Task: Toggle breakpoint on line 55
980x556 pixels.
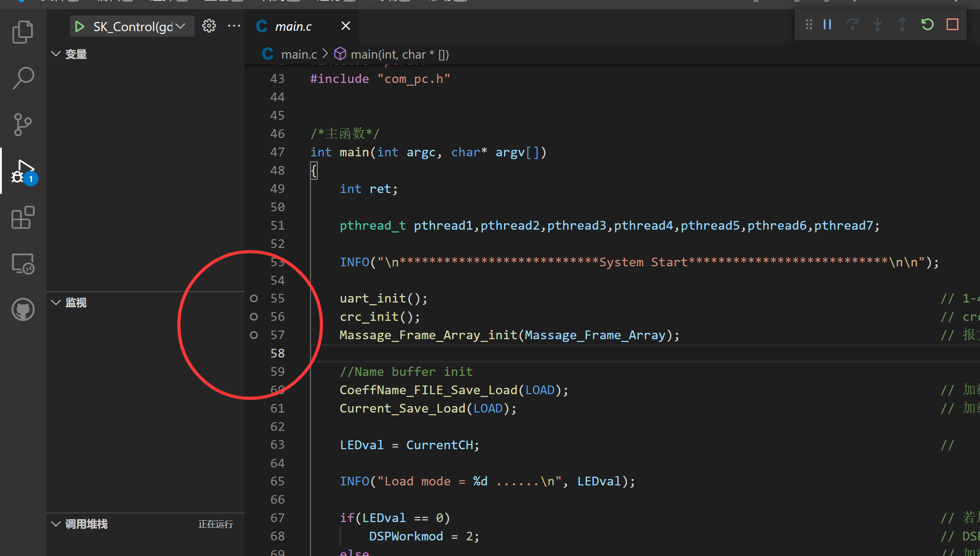Action: tap(254, 298)
